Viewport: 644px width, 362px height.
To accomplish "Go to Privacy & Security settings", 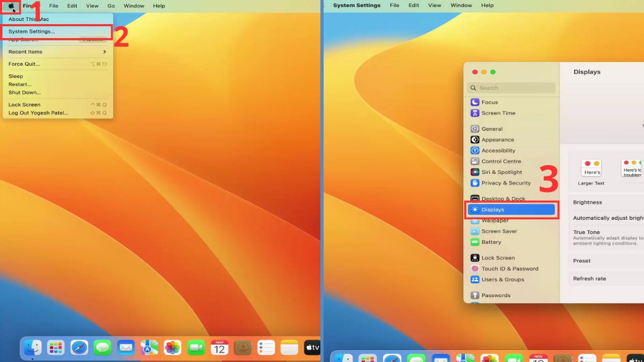I will [x=506, y=183].
